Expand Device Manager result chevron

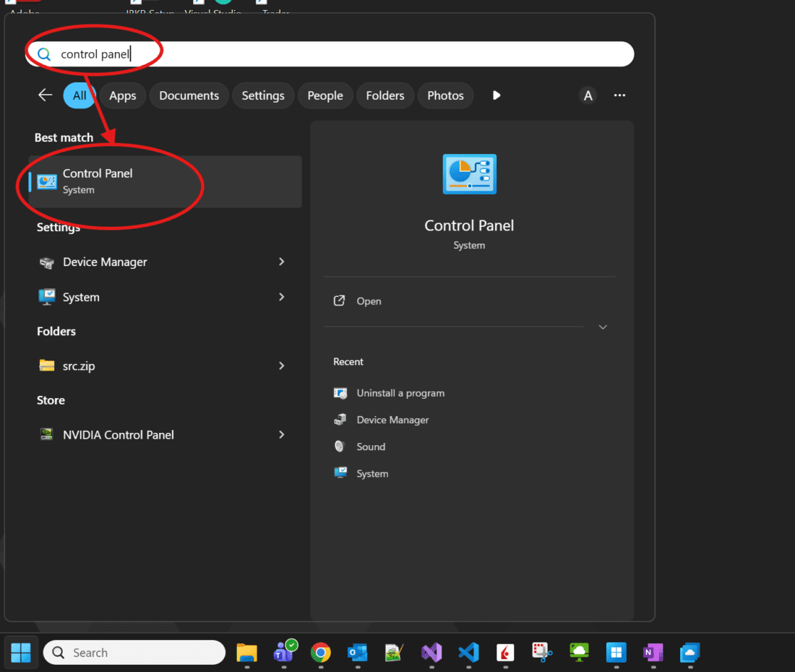click(x=281, y=262)
